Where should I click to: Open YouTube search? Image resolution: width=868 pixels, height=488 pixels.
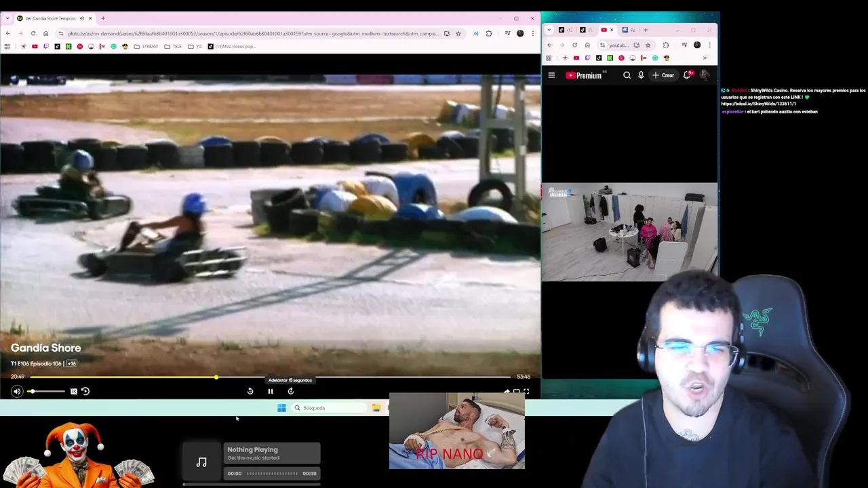tap(627, 75)
